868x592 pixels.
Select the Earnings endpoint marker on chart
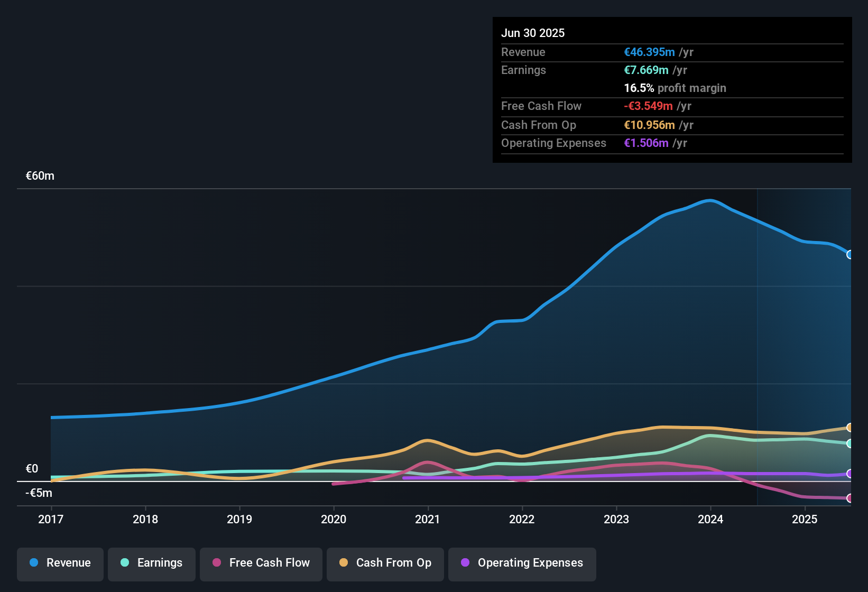click(x=850, y=443)
